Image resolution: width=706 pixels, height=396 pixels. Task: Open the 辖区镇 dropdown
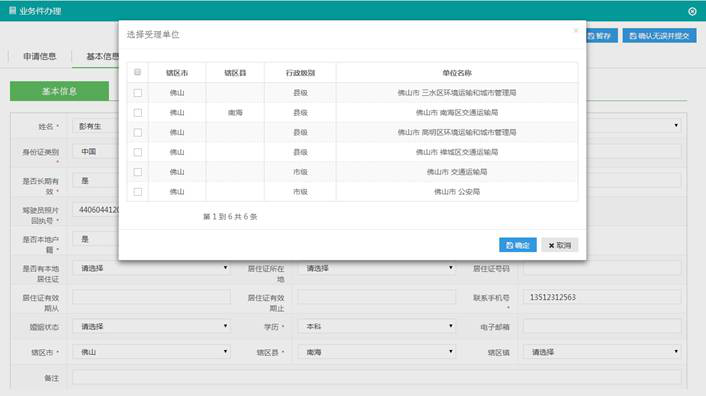coord(602,352)
